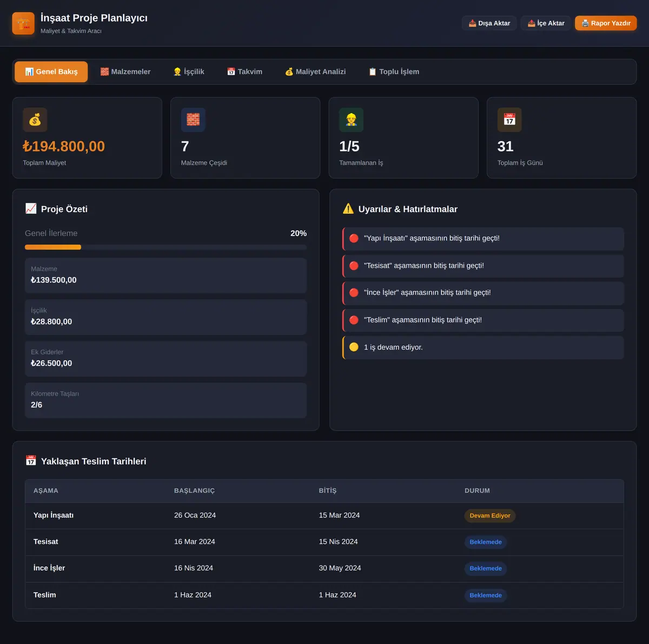The image size is (649, 644).
Task: Go to the Maliyet Analizi tab
Action: [x=315, y=72]
